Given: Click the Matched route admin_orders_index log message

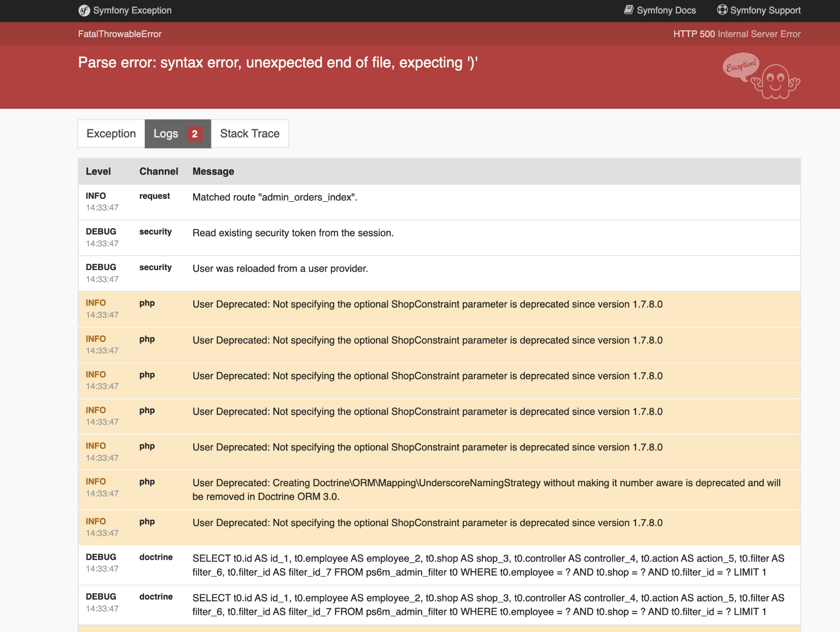Looking at the screenshot, I should (x=275, y=197).
